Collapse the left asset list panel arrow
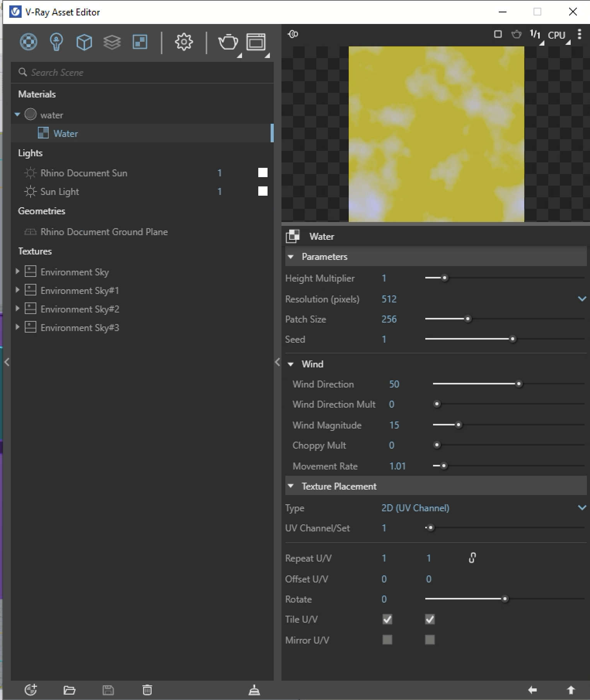 pos(7,362)
